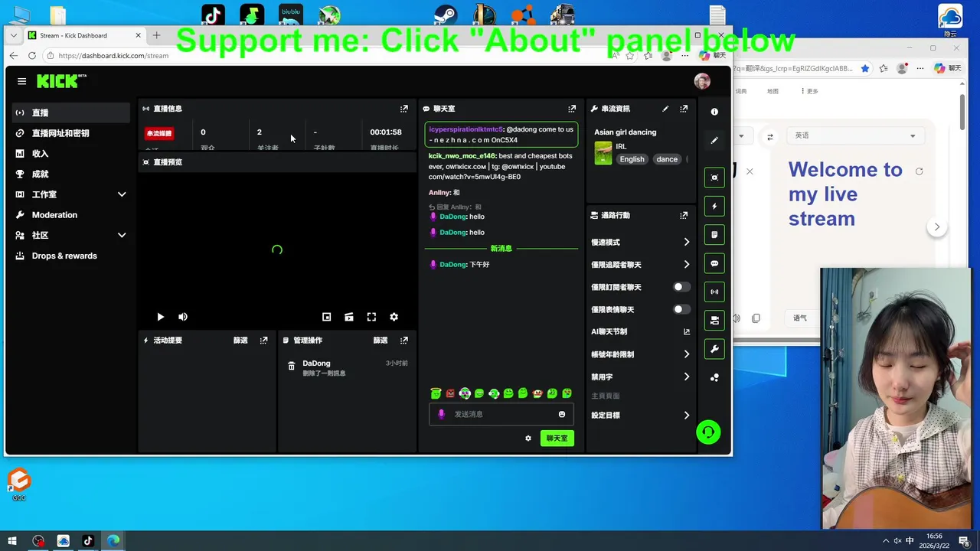Click the dance tag in stream info
Viewport: 980px width, 551px height.
pos(667,159)
